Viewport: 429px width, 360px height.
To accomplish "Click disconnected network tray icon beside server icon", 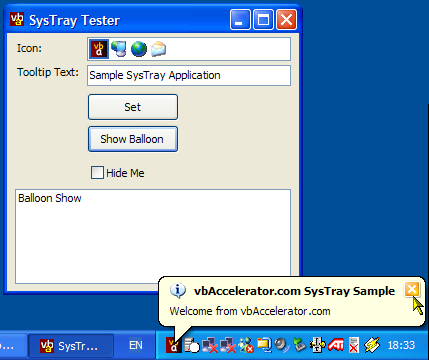I will (x=210, y=345).
